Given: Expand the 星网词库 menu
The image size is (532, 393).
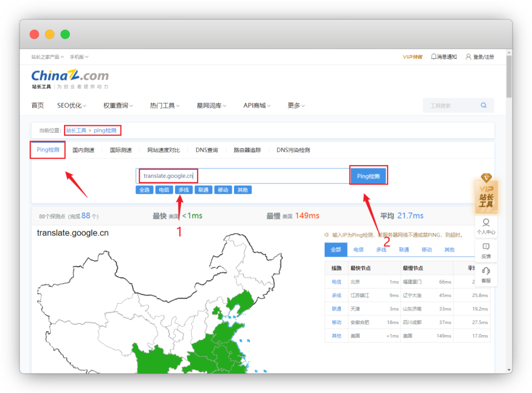Looking at the screenshot, I should (x=211, y=106).
